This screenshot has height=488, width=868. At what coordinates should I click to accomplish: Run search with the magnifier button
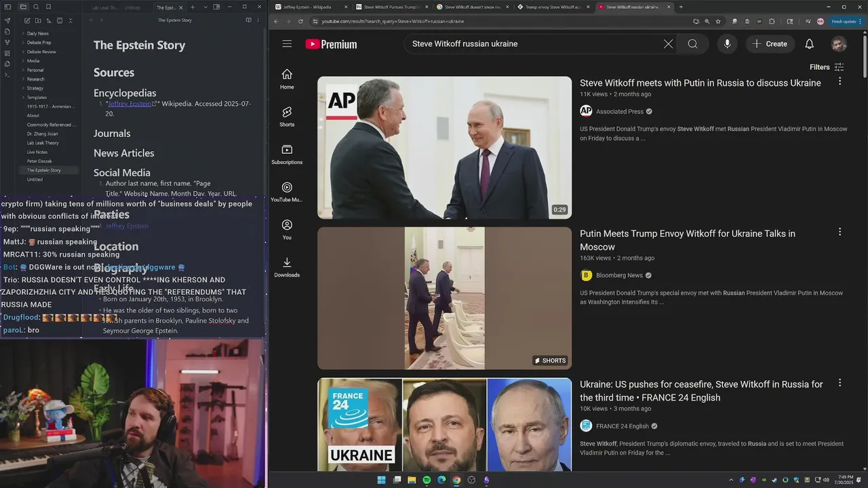pos(692,44)
